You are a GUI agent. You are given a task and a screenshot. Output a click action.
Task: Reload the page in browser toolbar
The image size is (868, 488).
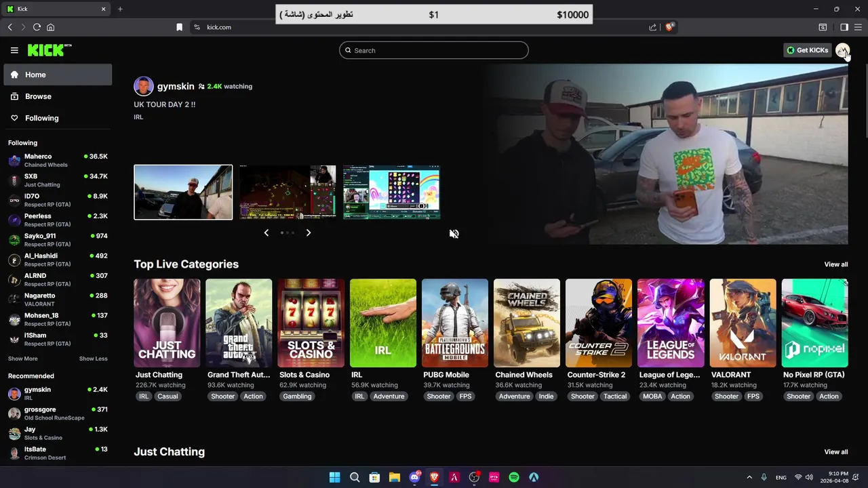(37, 27)
